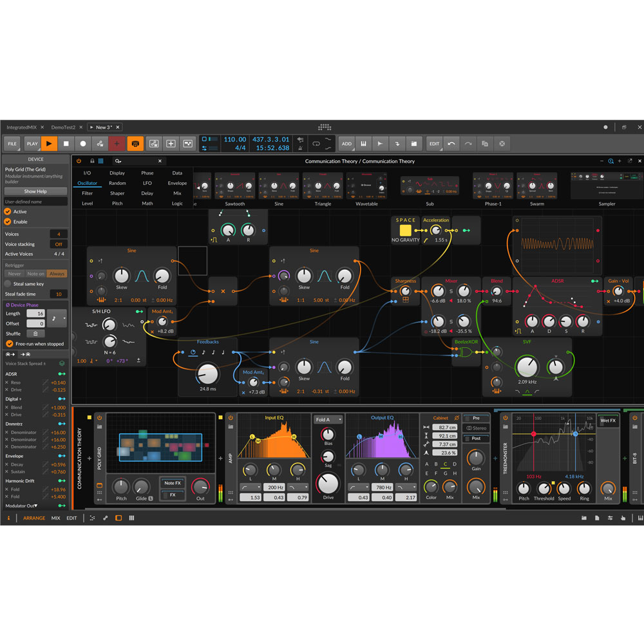Viewport: 644px width, 644px height.
Task: Toggle the Stereo button in Amp
Action: (x=476, y=428)
